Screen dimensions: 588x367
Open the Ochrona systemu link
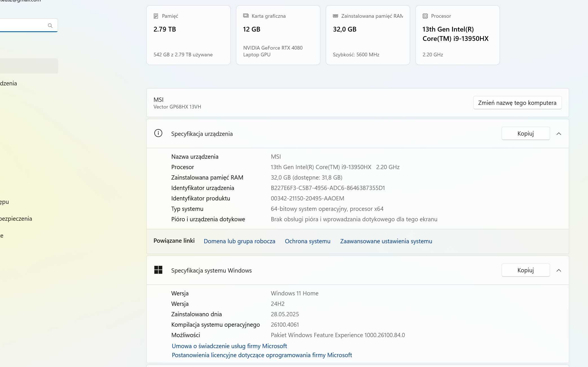[x=308, y=241]
